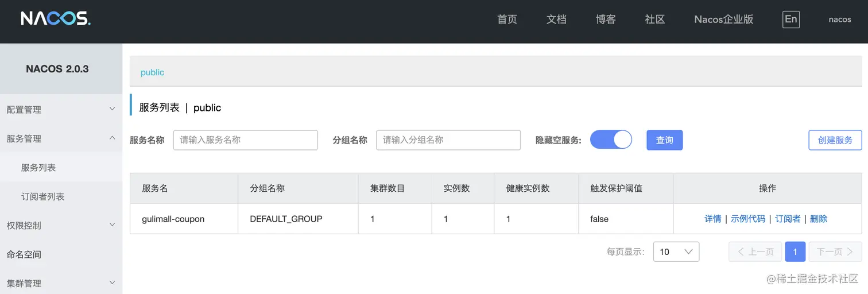Viewport: 868px width, 294px height.
Task: Toggle the hide empty services switch
Action: [x=611, y=140]
